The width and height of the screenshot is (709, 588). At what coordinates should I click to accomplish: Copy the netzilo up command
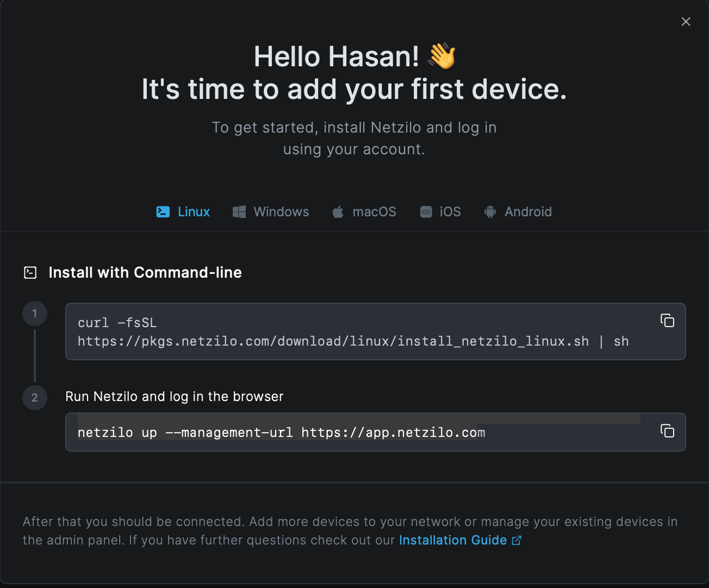(667, 431)
